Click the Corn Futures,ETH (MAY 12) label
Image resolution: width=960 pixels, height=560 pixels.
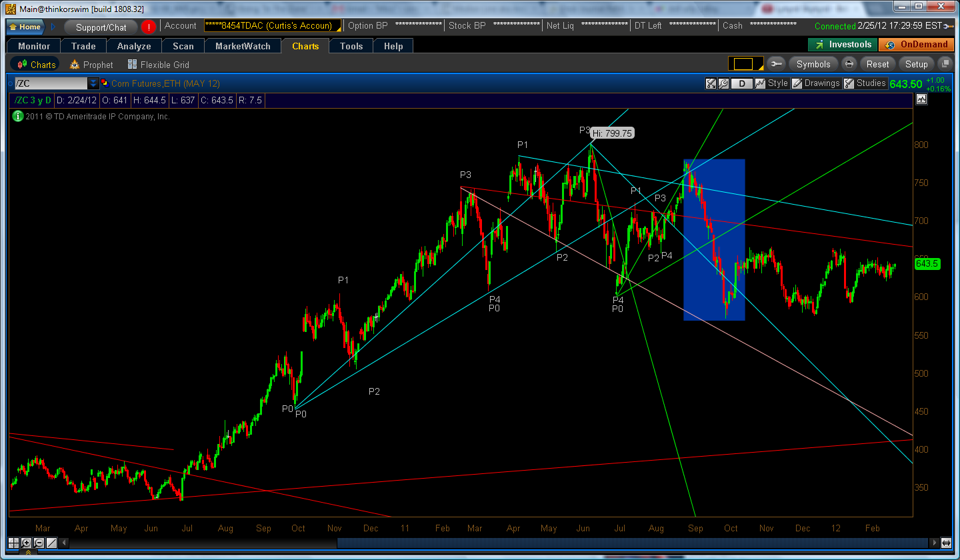pos(165,83)
